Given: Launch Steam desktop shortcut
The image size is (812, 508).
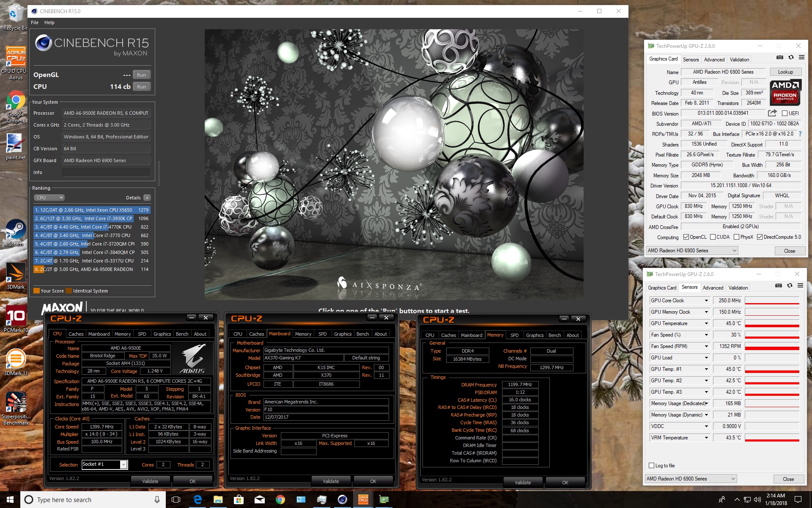Looking at the screenshot, I should point(15,233).
